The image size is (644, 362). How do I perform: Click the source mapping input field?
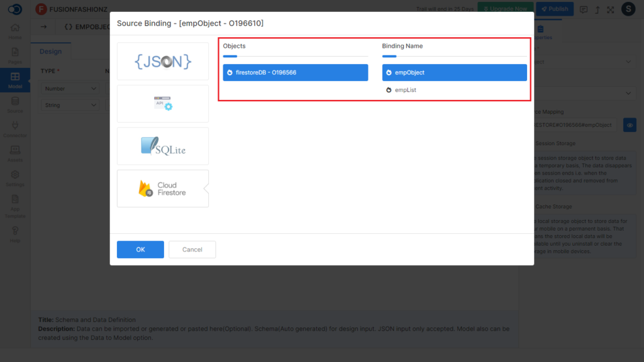pos(575,125)
